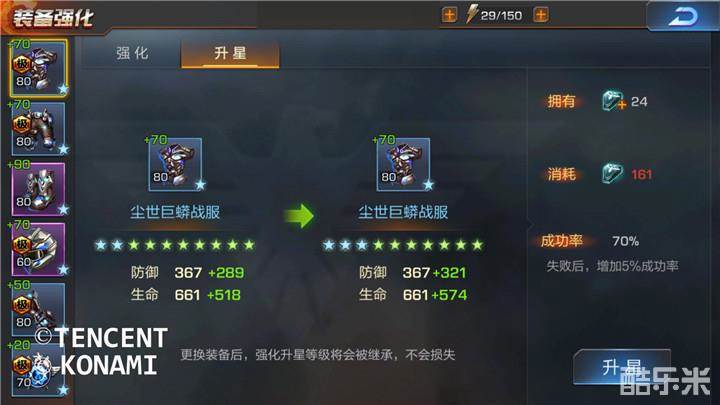Click the owned star-stone icon beside 24
Viewport: 720px width, 405px height.
(613, 101)
